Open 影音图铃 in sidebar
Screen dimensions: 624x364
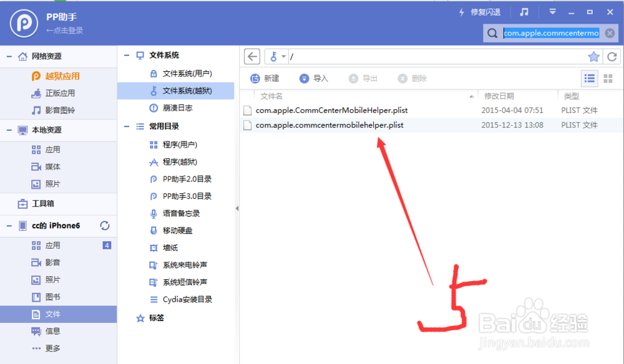click(x=53, y=110)
